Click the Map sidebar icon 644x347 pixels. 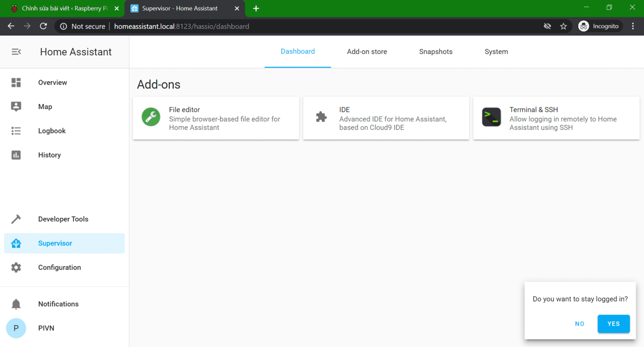point(16,107)
